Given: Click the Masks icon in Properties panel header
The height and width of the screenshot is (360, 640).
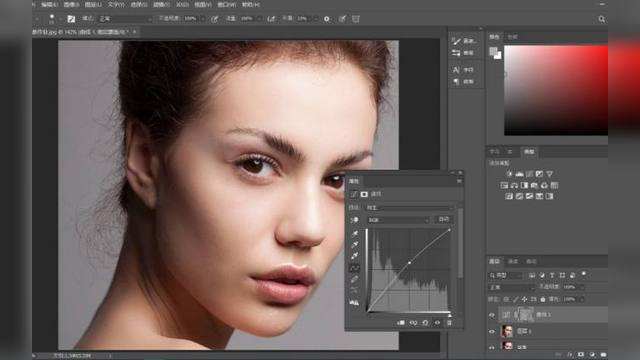Looking at the screenshot, I should pos(364,194).
